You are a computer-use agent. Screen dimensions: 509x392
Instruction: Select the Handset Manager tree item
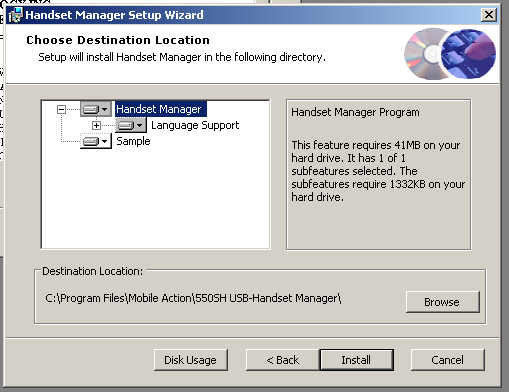click(161, 109)
